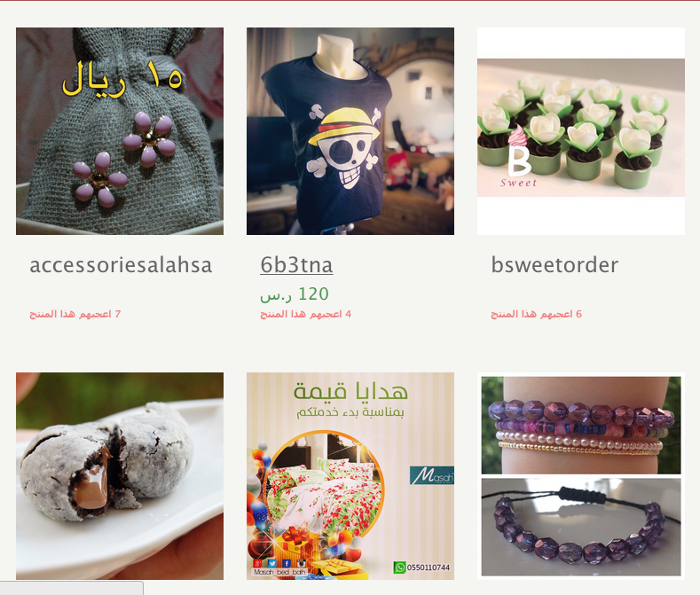Click the Masah logo badge in ad
The image size is (700, 595).
click(x=432, y=476)
